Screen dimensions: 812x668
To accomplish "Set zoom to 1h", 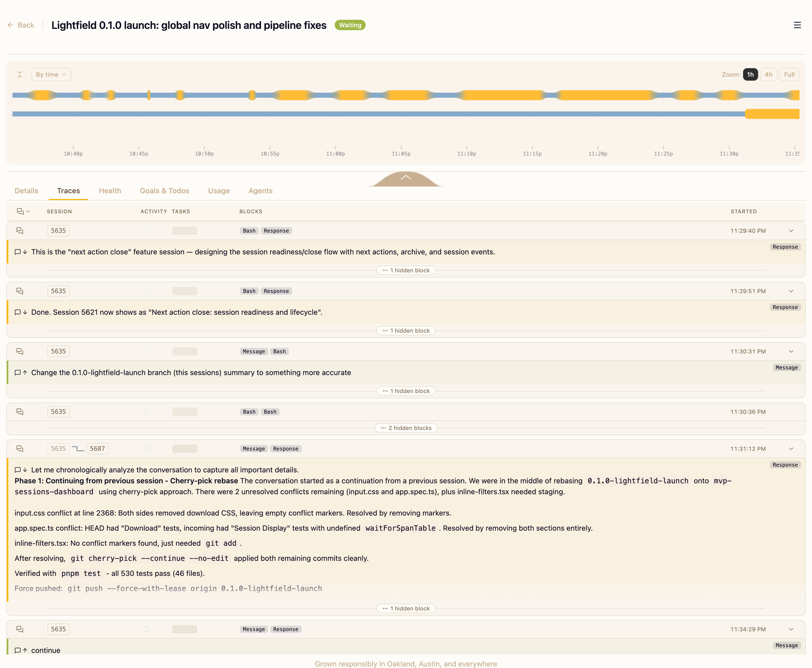I will point(750,74).
